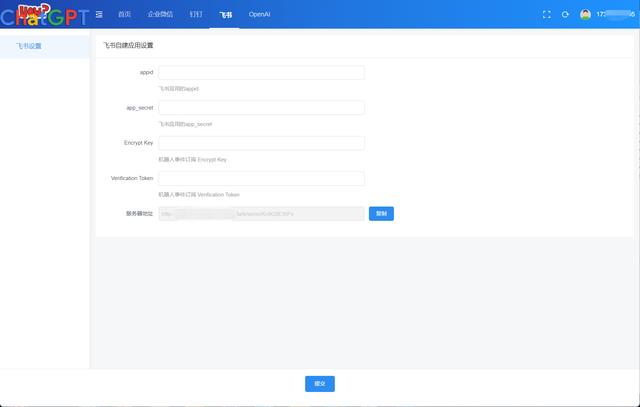Click the Encrypt Key hint text
640x407 pixels.
pos(192,160)
